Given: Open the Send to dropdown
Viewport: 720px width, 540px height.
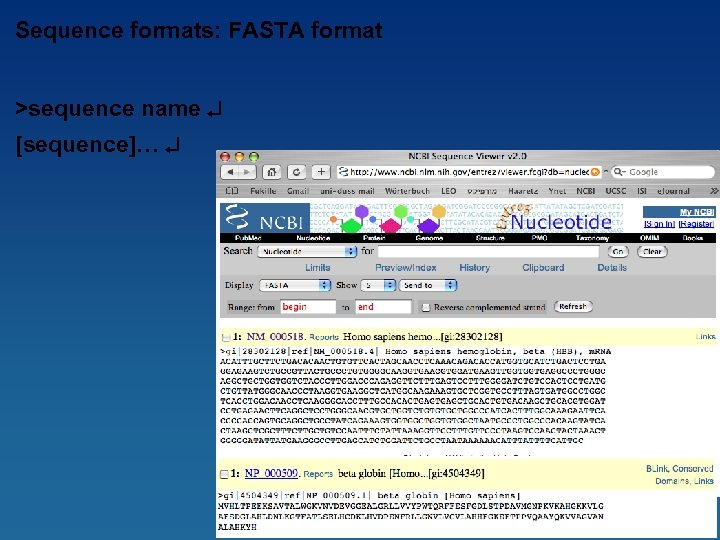Looking at the screenshot, I should [x=428, y=285].
